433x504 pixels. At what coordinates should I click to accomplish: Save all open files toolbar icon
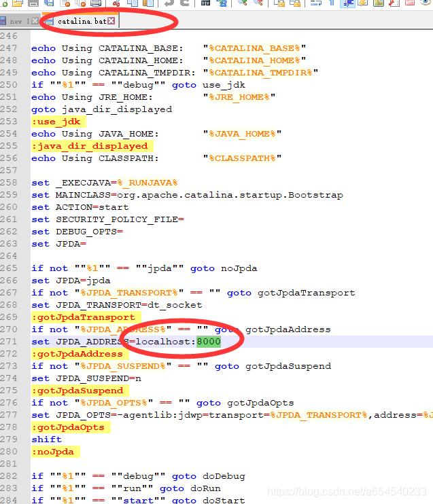(x=49, y=3)
